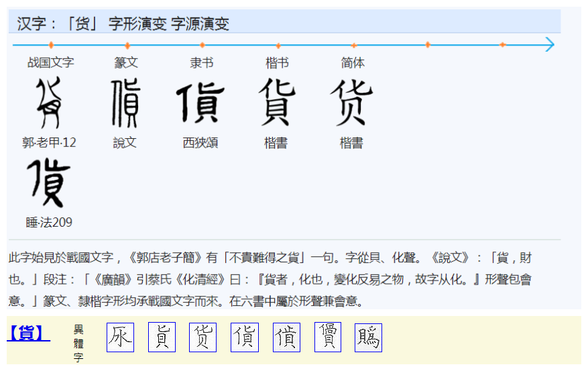Open the variant box with 亻 beside 賁-like form
The height and width of the screenshot is (371, 588).
[286, 337]
